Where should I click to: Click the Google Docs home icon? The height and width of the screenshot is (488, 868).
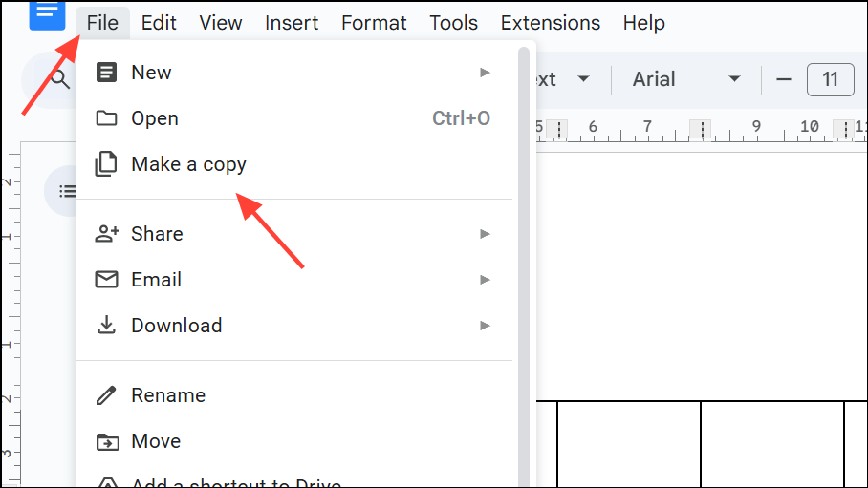(x=47, y=13)
